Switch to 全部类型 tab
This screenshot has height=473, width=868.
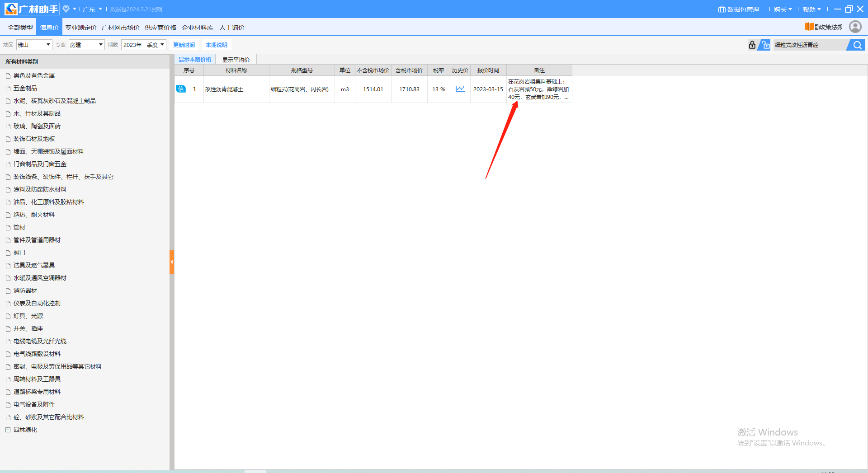click(x=20, y=28)
